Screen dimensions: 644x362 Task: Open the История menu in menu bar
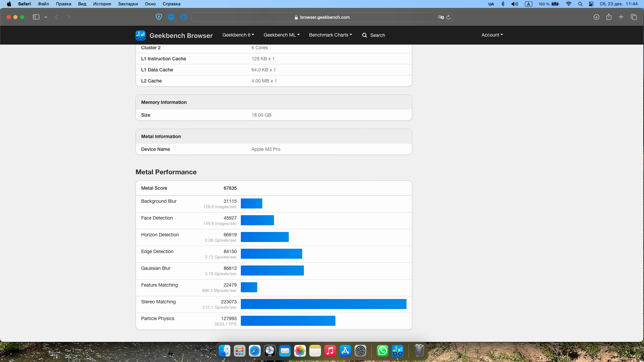click(102, 4)
